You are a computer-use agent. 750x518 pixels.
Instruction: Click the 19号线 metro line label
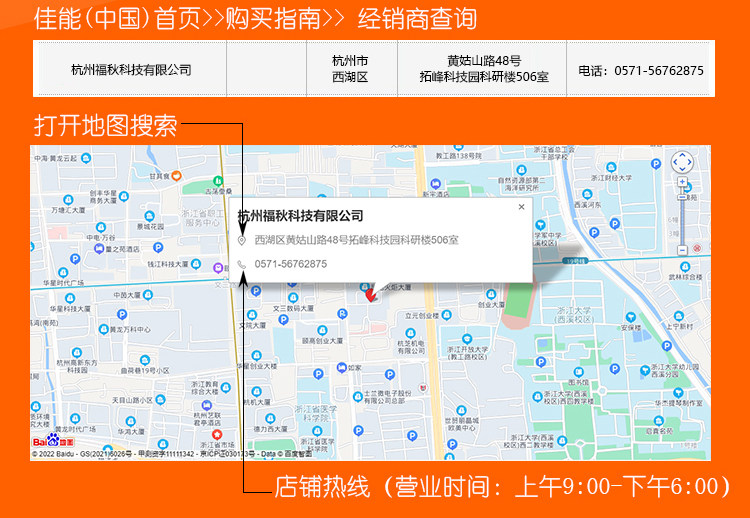coord(575,261)
